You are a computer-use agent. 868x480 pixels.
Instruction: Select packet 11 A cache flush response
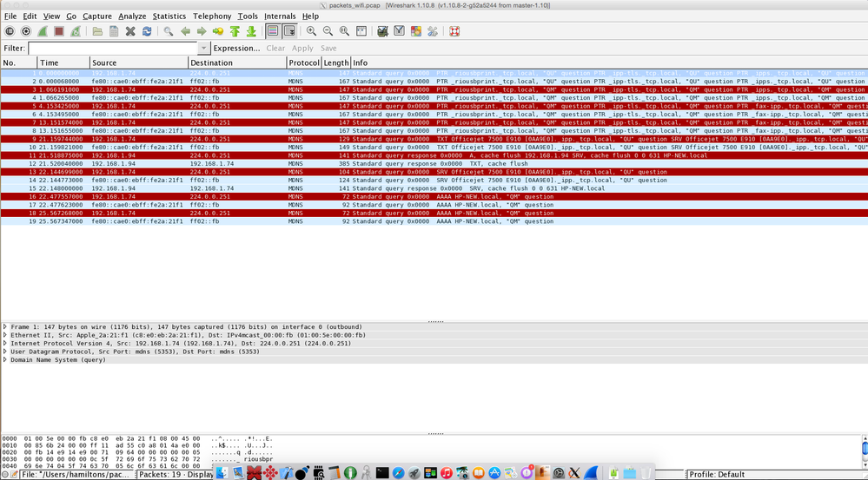click(434, 155)
